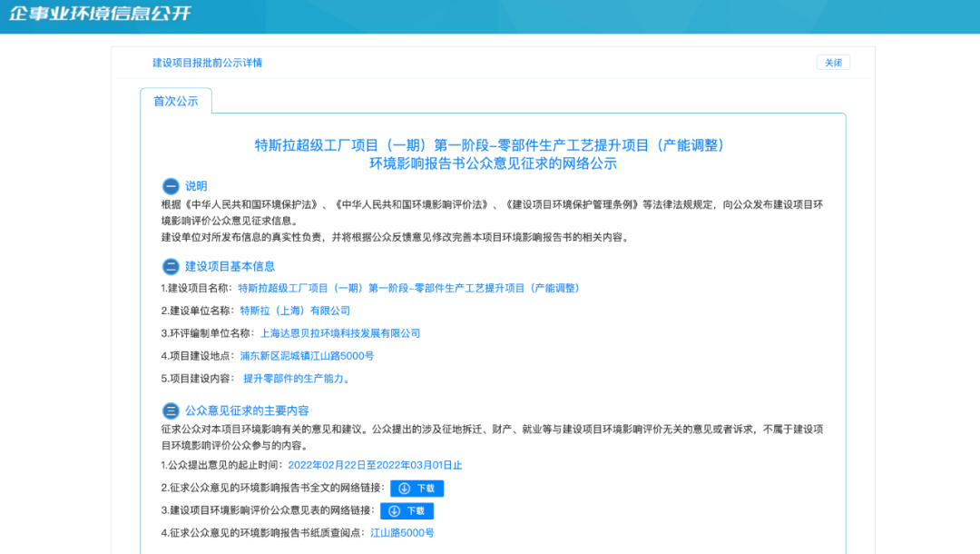Click main title line 特斯拉超级工厂项目（一期）第一阶段-零部件生产工艺提升项目
Image resolution: width=980 pixels, height=554 pixels.
tap(490, 145)
